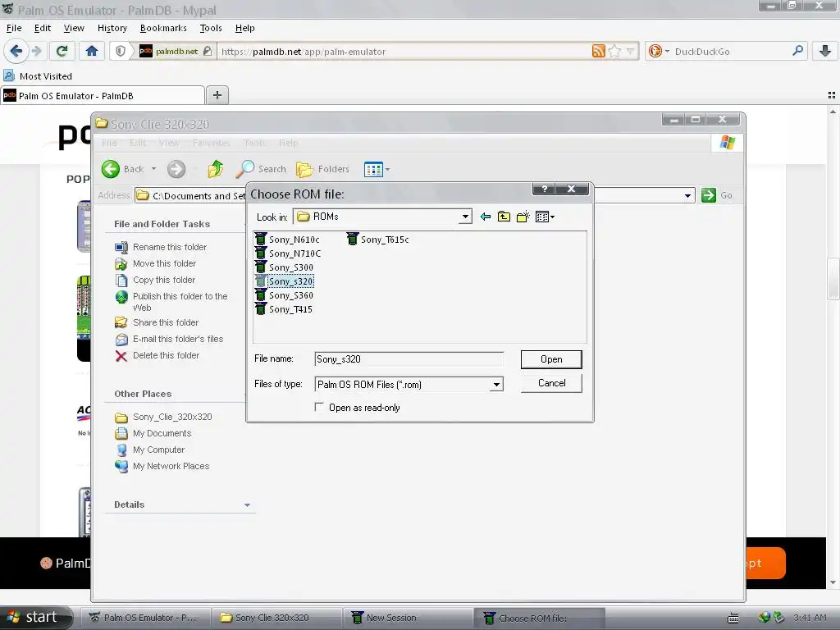Expand Explorer address bar dropdown

pyautogui.click(x=688, y=195)
